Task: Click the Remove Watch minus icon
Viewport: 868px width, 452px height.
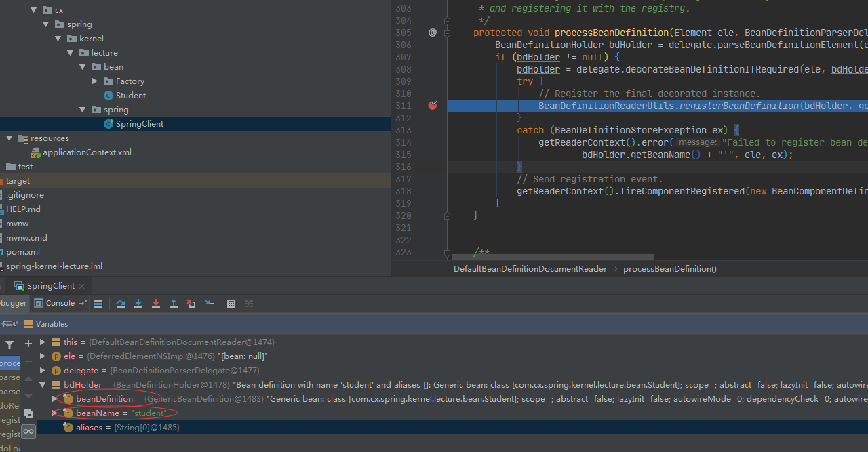Action: [28, 362]
